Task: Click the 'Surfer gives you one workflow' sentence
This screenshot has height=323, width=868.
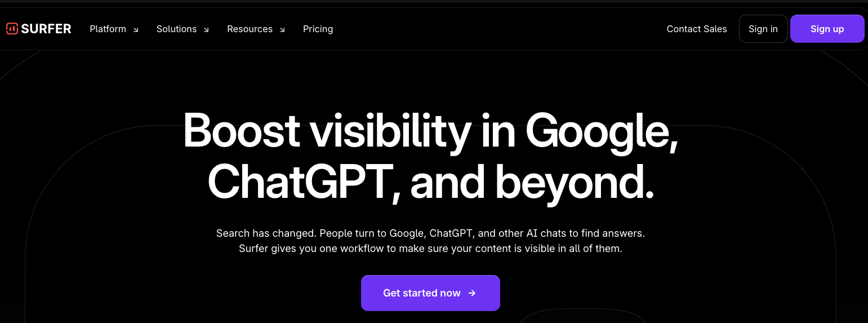Action: (430, 248)
